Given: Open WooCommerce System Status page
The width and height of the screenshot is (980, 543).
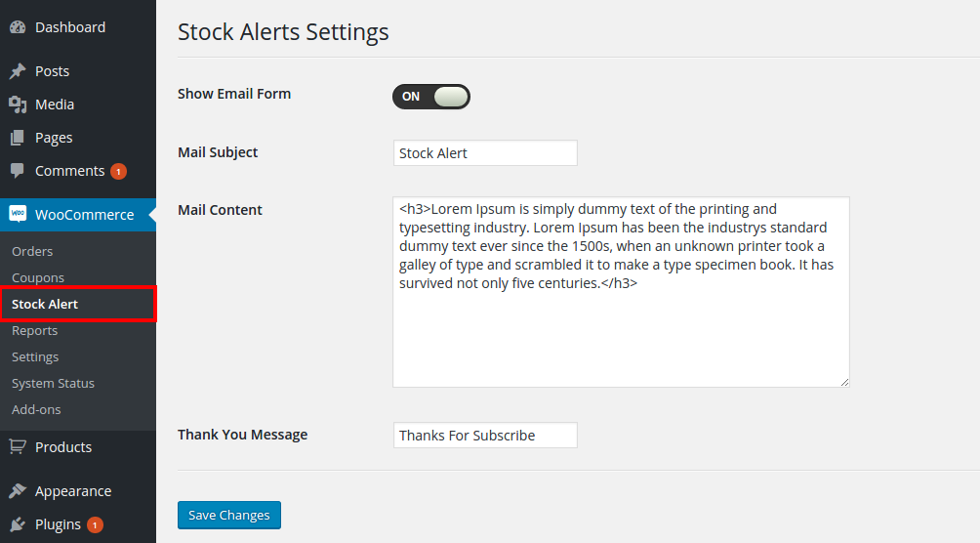Looking at the screenshot, I should 53,383.
